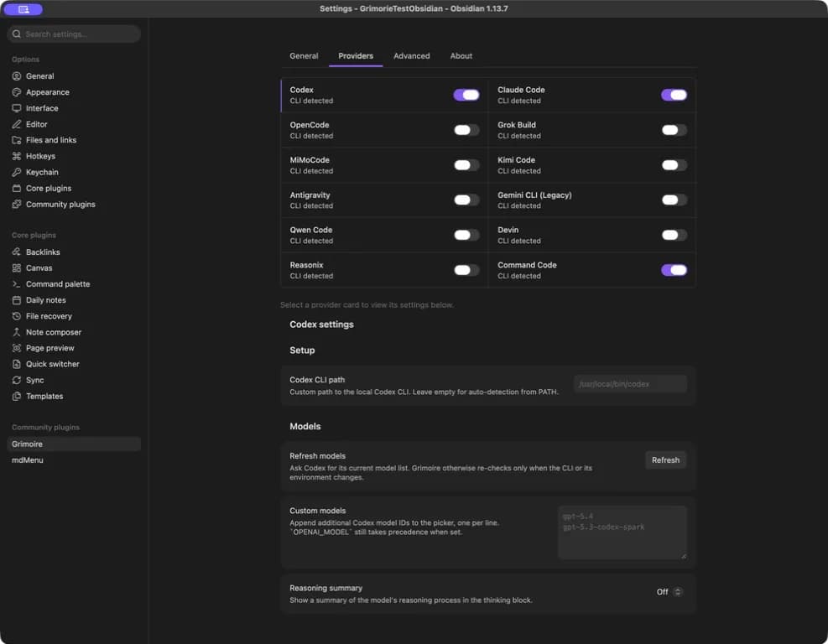
Task: Disable the Claude Code provider toggle
Action: pos(674,95)
